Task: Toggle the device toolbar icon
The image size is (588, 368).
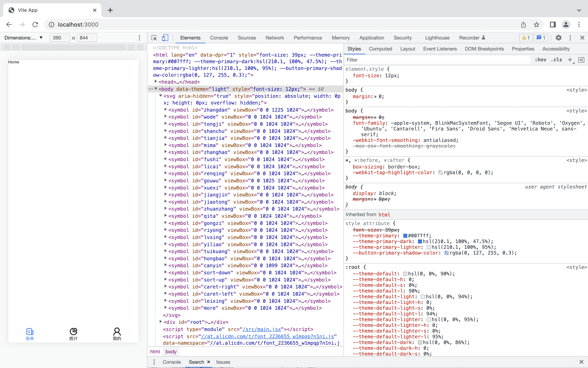Action: pyautogui.click(x=165, y=38)
